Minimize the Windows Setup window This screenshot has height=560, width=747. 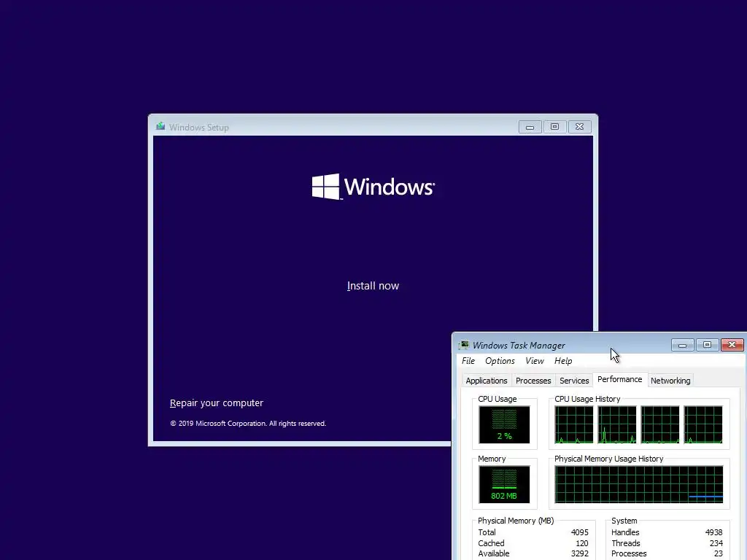(x=530, y=127)
